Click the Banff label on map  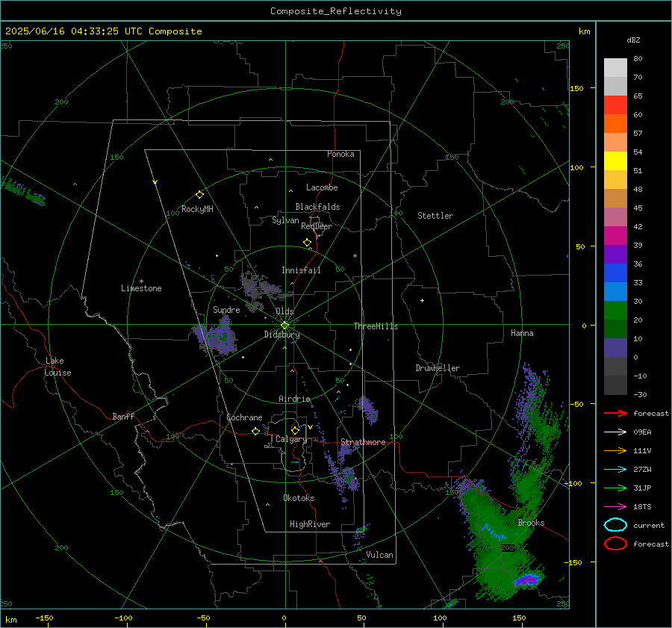tap(123, 416)
